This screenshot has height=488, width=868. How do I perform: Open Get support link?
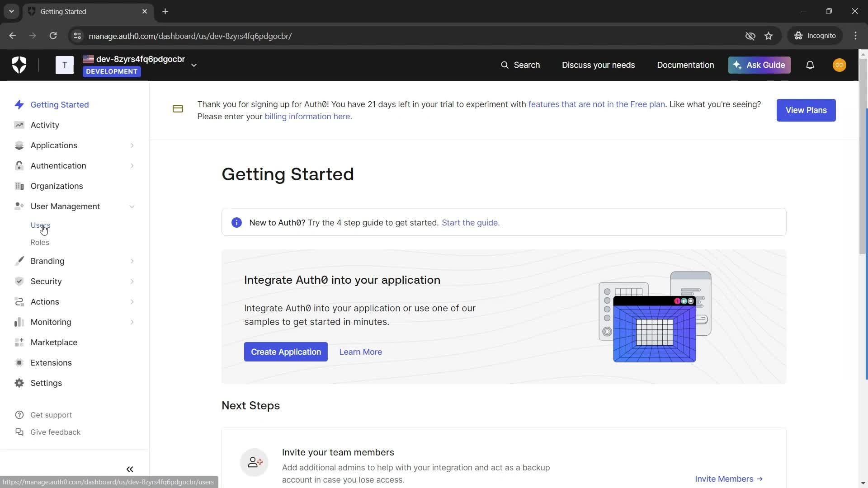(51, 415)
